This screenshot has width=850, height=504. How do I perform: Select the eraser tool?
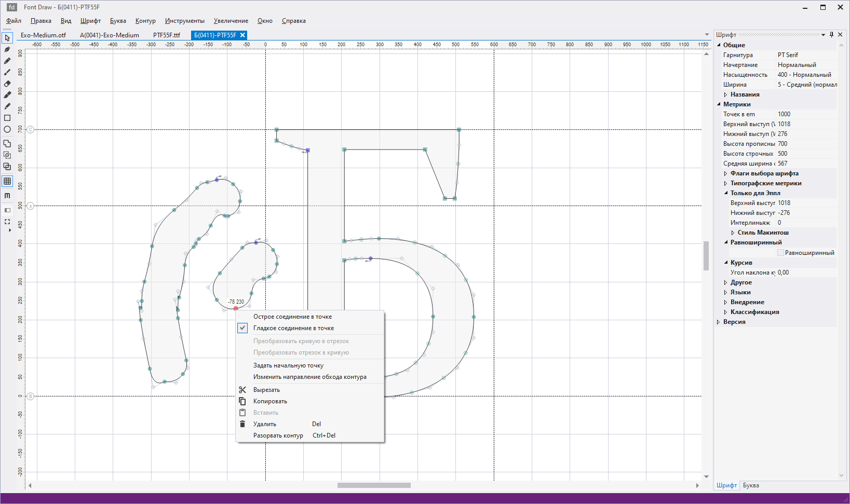click(7, 84)
